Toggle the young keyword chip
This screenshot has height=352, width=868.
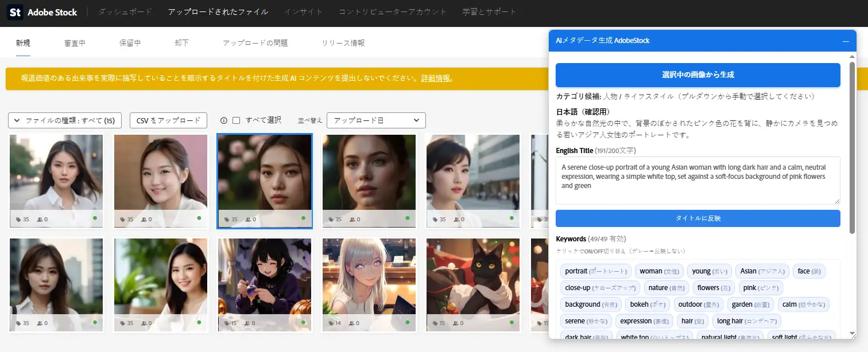pos(709,271)
